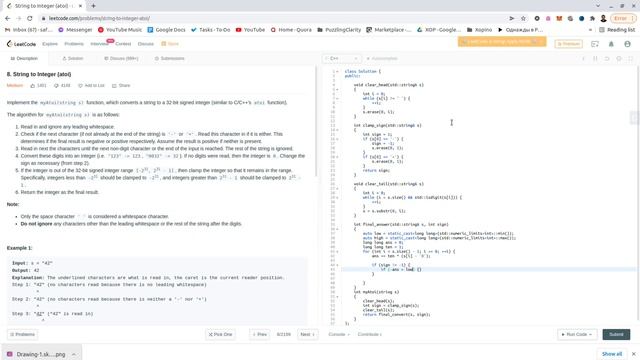Go to the Next problem
Viewport: 640px width, 360px height.
coord(308,334)
